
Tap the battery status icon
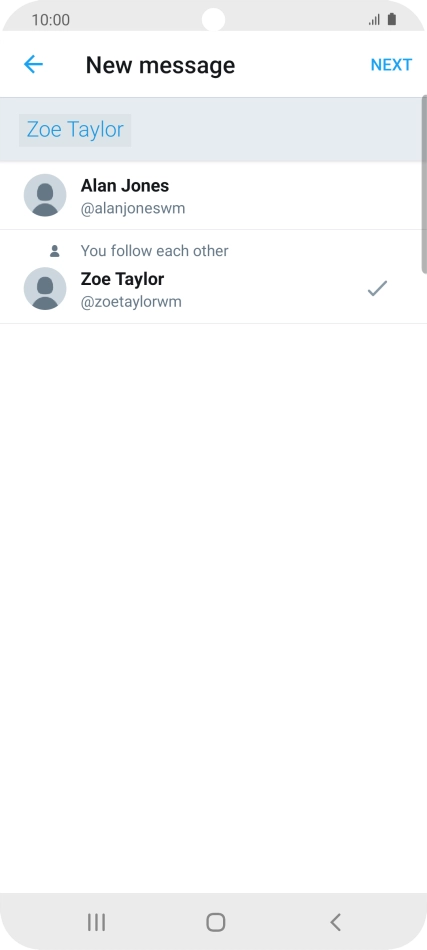392,19
